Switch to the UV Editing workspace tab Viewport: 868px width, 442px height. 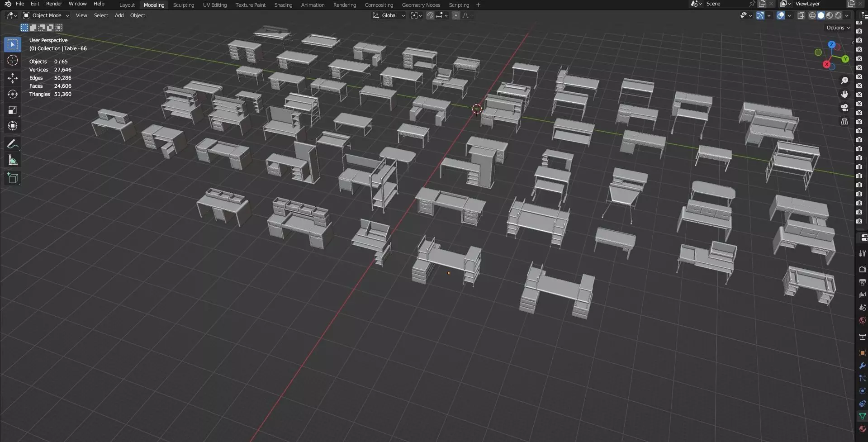pyautogui.click(x=215, y=5)
